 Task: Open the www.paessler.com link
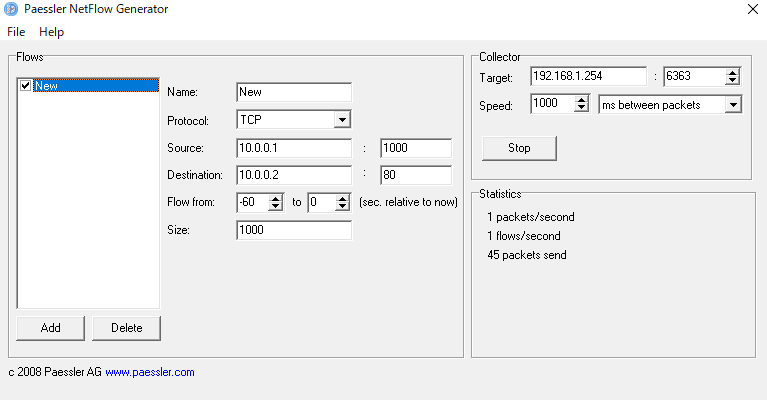tap(150, 372)
